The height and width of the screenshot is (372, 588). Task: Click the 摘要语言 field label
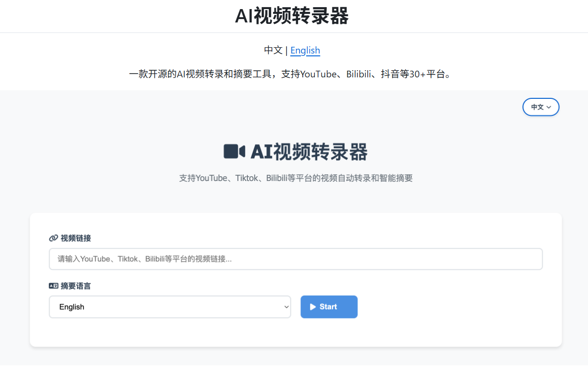(75, 286)
